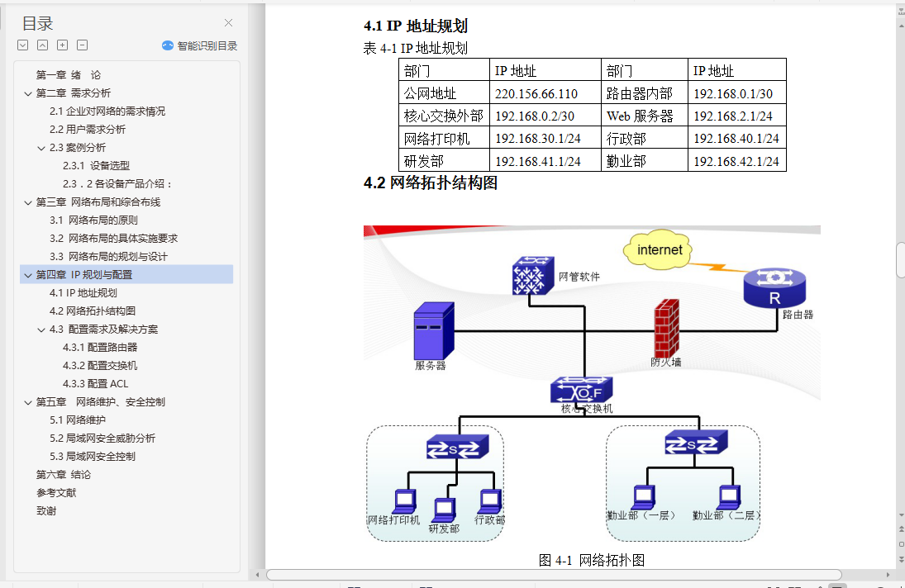
Task: Click table cell 核心交换外部
Action: (x=444, y=116)
